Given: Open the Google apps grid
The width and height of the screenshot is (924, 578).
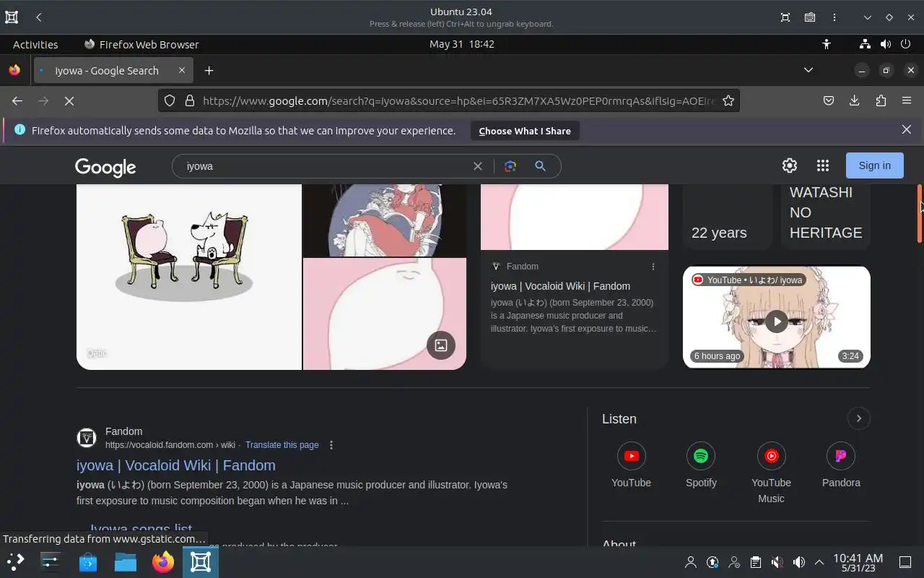Looking at the screenshot, I should tap(823, 165).
